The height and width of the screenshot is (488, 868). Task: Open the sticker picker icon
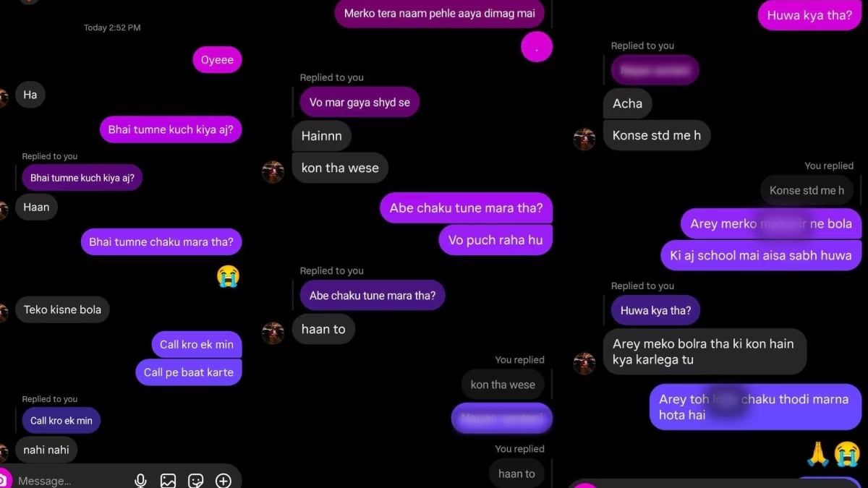[x=195, y=481]
